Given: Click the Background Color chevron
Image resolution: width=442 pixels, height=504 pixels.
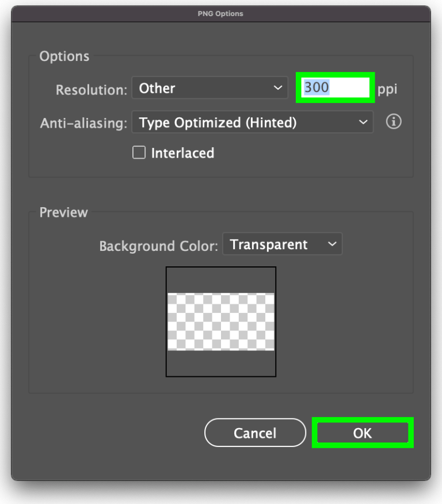Looking at the screenshot, I should tap(332, 244).
